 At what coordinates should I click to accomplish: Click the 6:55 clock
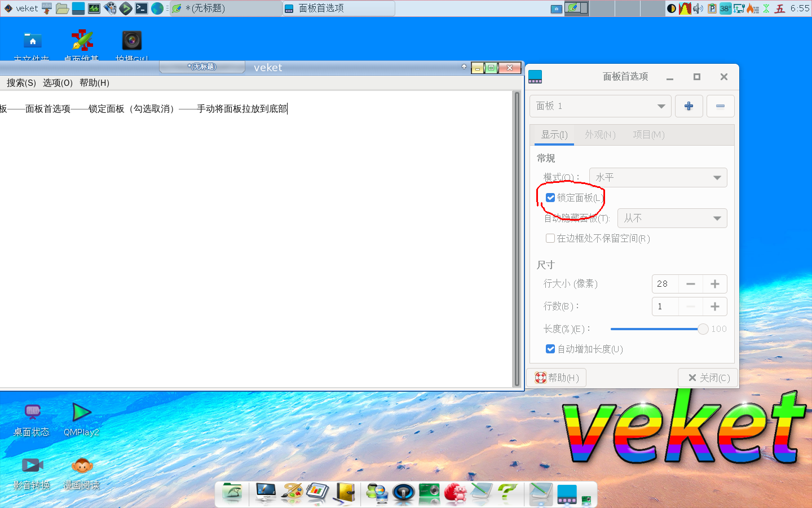[800, 8]
